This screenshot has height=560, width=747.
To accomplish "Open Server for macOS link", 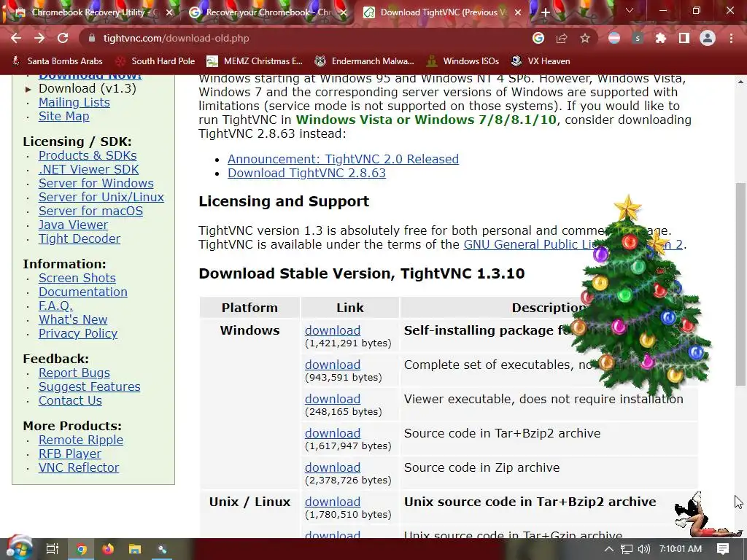I will tap(90, 211).
